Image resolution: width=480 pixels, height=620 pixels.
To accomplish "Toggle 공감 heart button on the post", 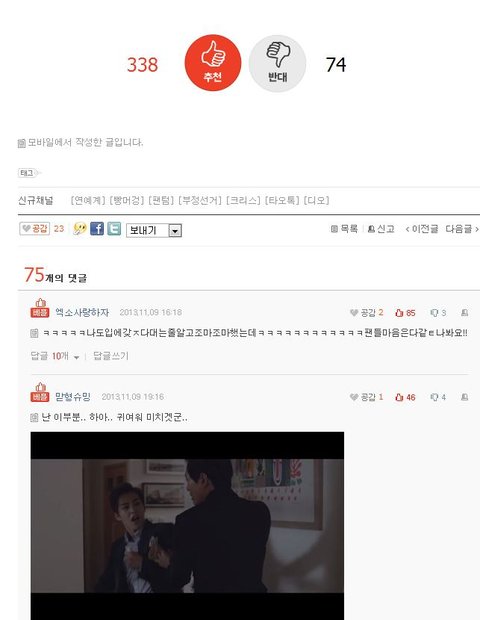I will 35,229.
